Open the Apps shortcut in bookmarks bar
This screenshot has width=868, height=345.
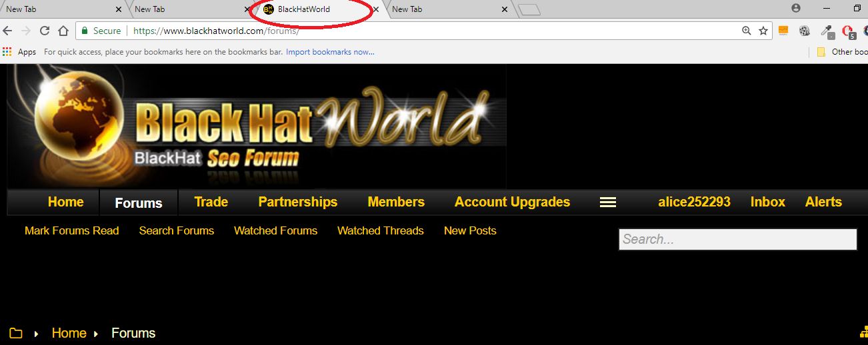[19, 52]
